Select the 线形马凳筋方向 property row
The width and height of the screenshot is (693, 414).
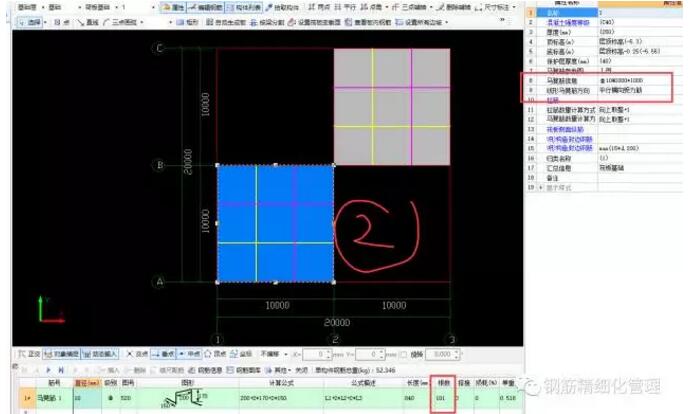[x=558, y=89]
